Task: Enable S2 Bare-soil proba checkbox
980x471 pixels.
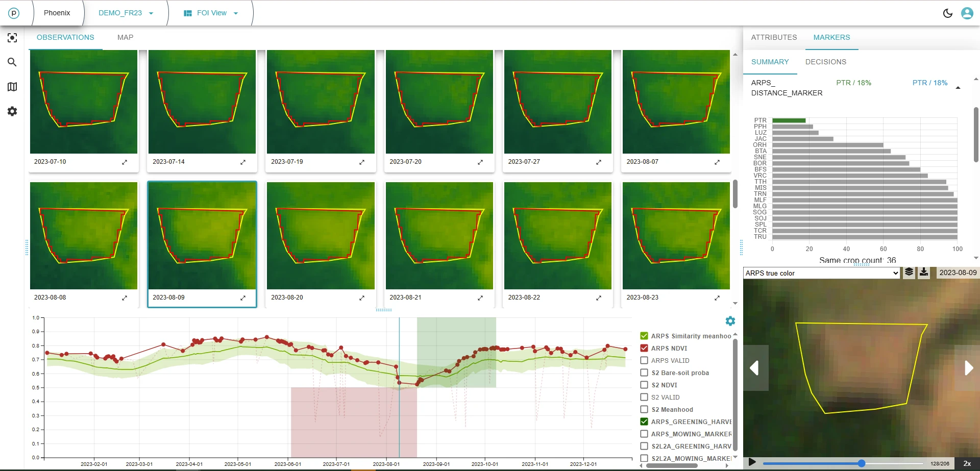Action: point(644,373)
